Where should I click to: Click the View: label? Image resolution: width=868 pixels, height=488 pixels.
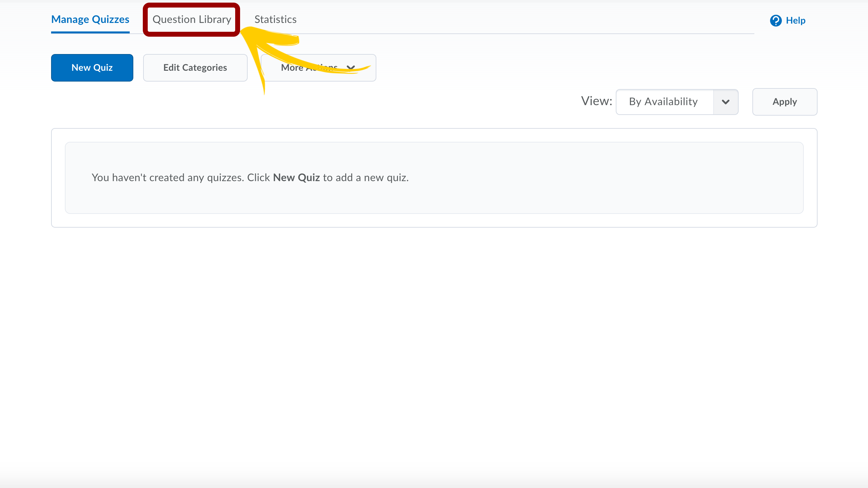point(596,101)
